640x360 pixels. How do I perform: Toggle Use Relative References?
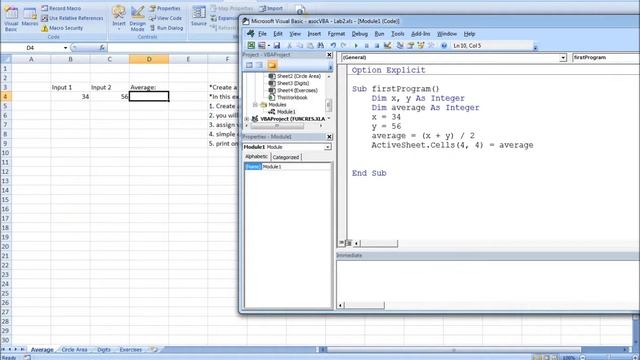(72, 18)
